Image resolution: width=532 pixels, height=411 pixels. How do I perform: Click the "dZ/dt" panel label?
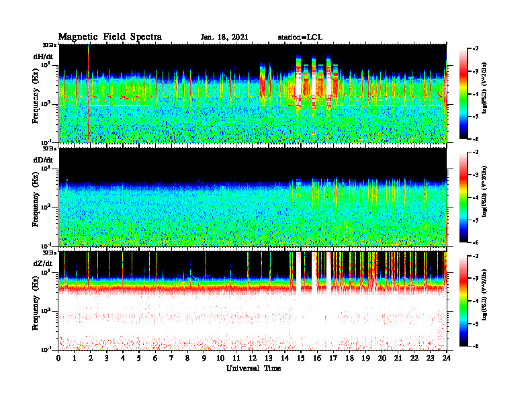click(x=43, y=263)
